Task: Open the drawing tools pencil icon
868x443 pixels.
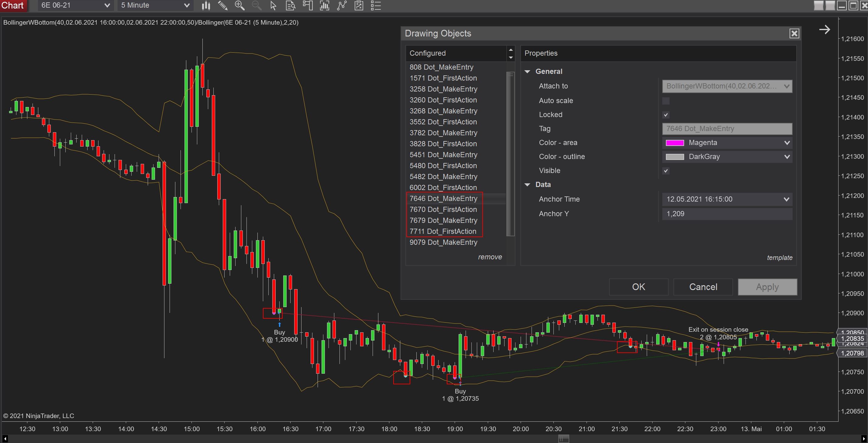Action: click(222, 5)
